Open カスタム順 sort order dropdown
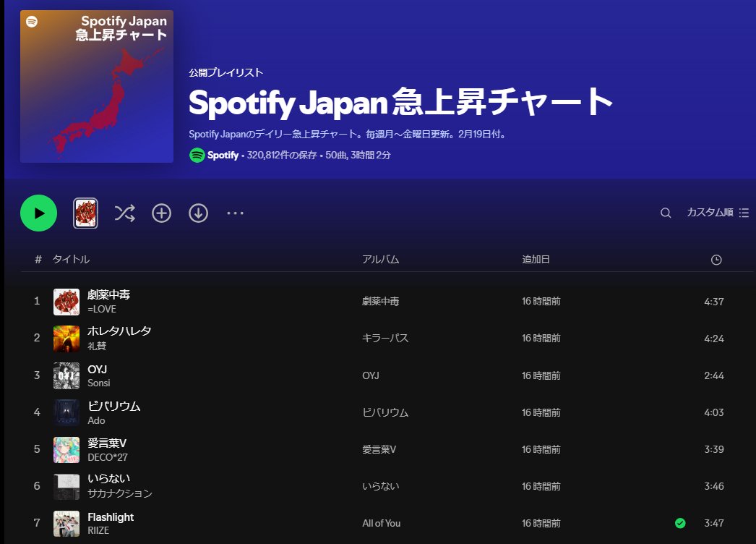756x544 pixels. (x=718, y=213)
